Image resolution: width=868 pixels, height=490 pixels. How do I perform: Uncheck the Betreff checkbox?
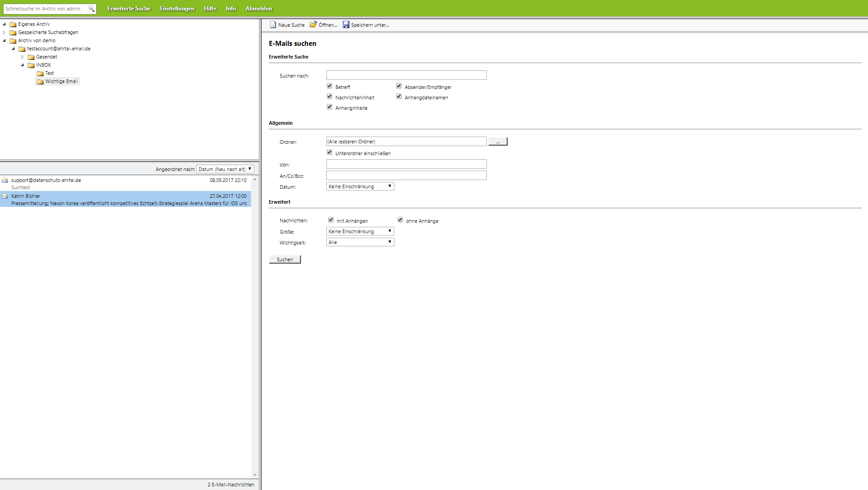pyautogui.click(x=330, y=86)
